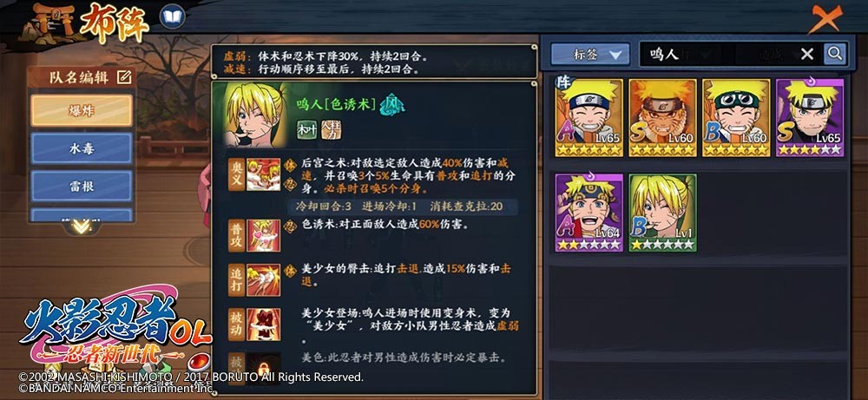Image resolution: width=868 pixels, height=400 pixels.
Task: Click the 人柱力 tag badge
Action: tap(331, 129)
